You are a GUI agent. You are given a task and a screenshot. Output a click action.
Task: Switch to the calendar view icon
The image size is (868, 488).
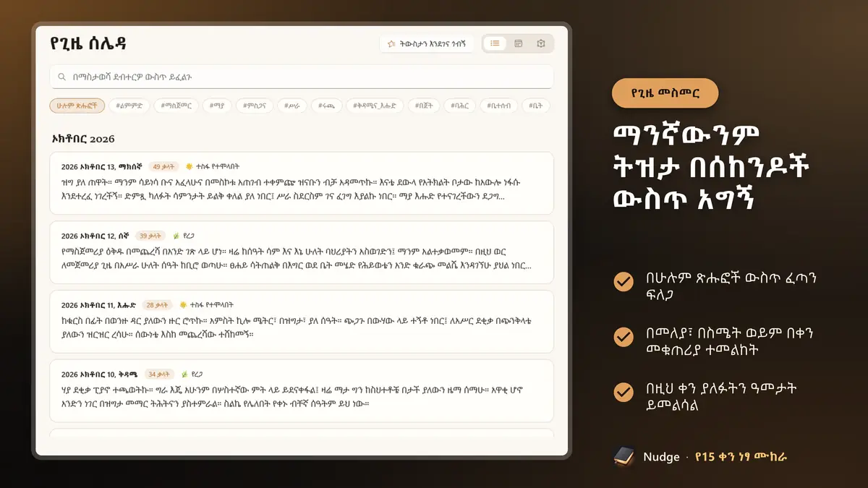click(x=519, y=43)
